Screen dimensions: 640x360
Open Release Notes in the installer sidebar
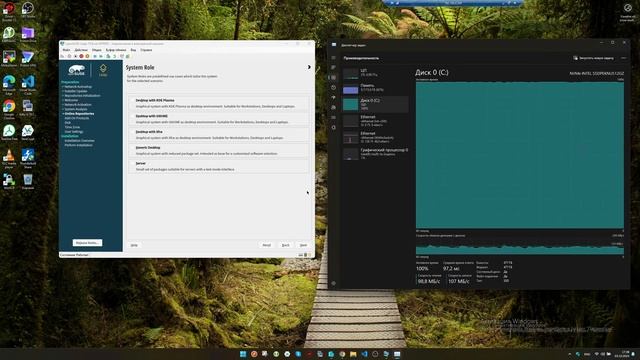(x=87, y=242)
